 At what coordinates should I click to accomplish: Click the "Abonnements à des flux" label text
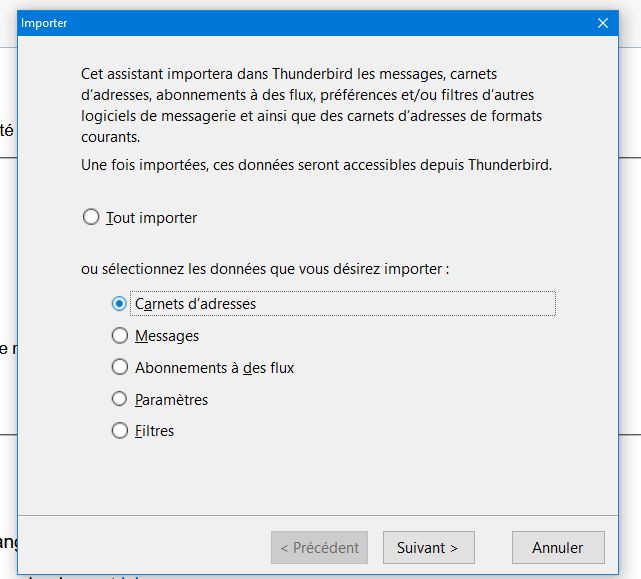(x=214, y=367)
